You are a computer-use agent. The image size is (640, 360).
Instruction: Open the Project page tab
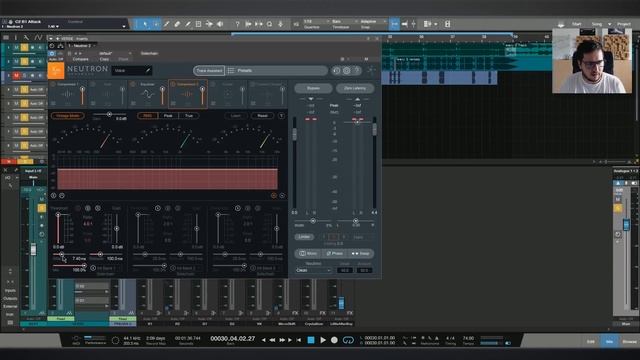pyautogui.click(x=623, y=24)
